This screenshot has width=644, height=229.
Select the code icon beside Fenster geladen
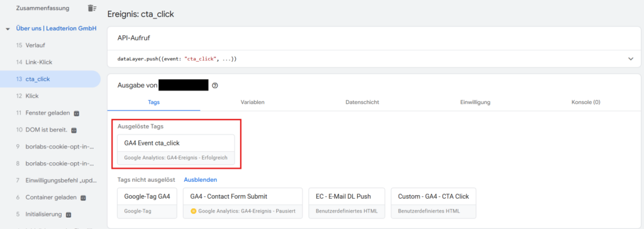[x=77, y=113]
